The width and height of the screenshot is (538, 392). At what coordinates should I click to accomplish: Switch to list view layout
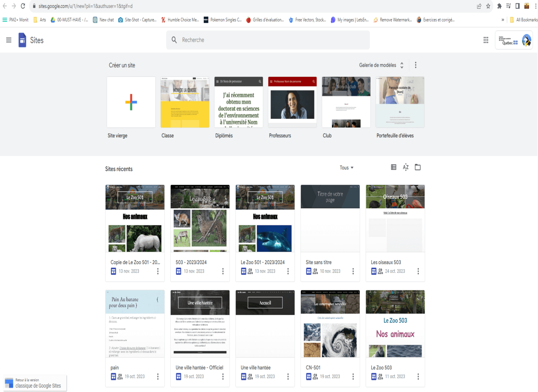coord(394,167)
